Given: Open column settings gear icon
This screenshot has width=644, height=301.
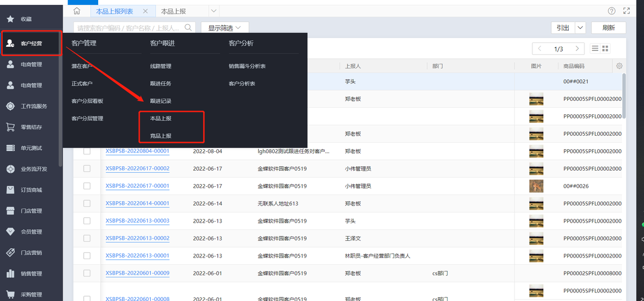Looking at the screenshot, I should [x=619, y=66].
